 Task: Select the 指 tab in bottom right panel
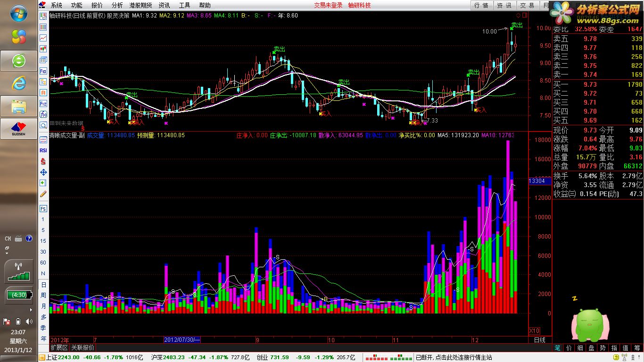[x=614, y=348]
